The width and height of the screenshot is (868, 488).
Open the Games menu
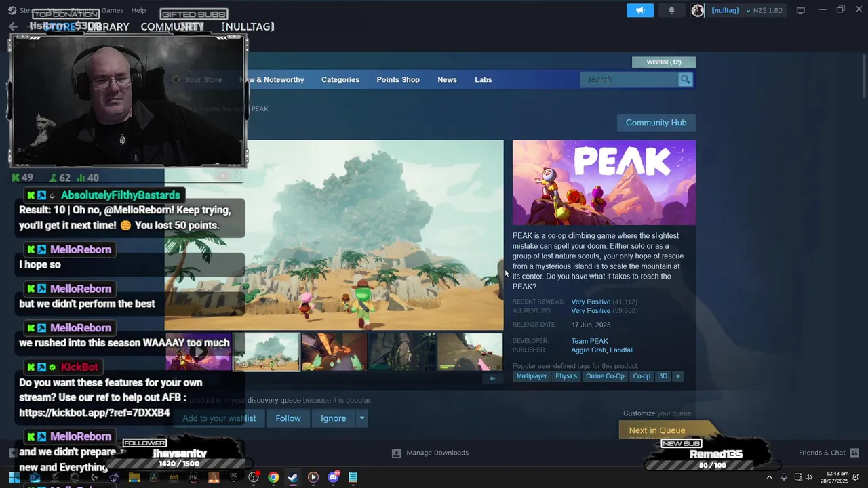point(113,10)
